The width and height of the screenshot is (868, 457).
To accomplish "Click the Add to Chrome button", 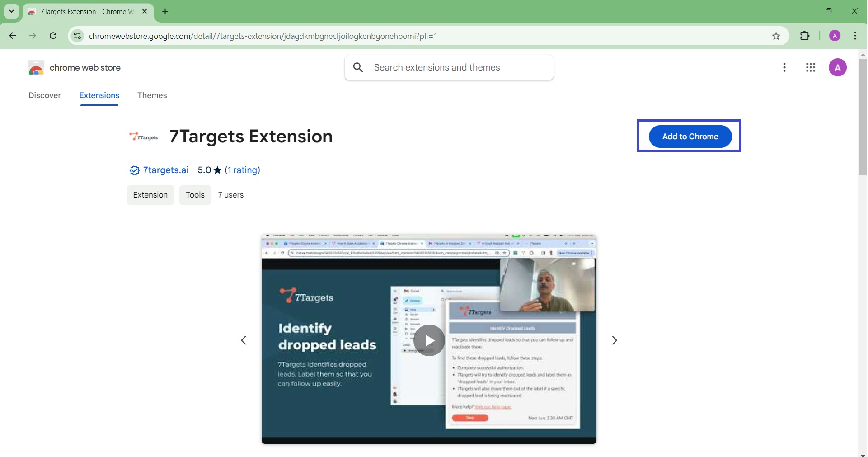I will pyautogui.click(x=690, y=137).
